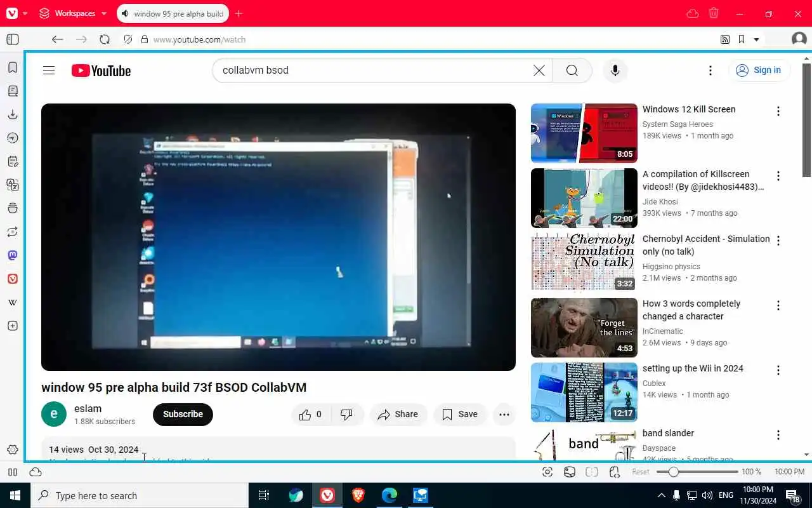Go to the YouTube home logo

(101, 70)
